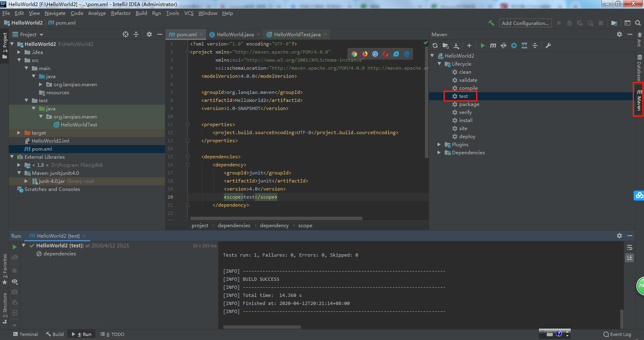Image resolution: width=644 pixels, height=340 pixels.
Task: Open the Database side tool window
Action: 639,68
